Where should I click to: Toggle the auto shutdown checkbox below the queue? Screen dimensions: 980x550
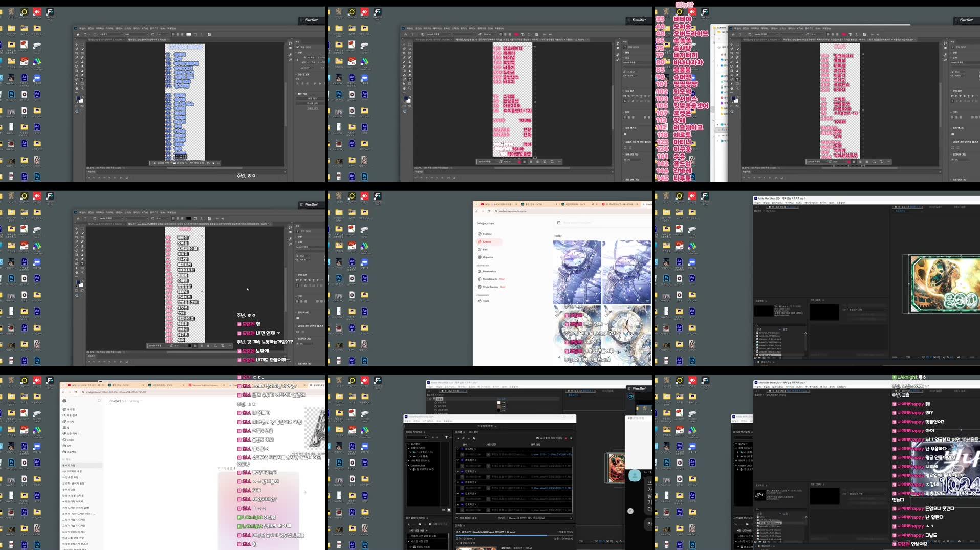(x=457, y=518)
